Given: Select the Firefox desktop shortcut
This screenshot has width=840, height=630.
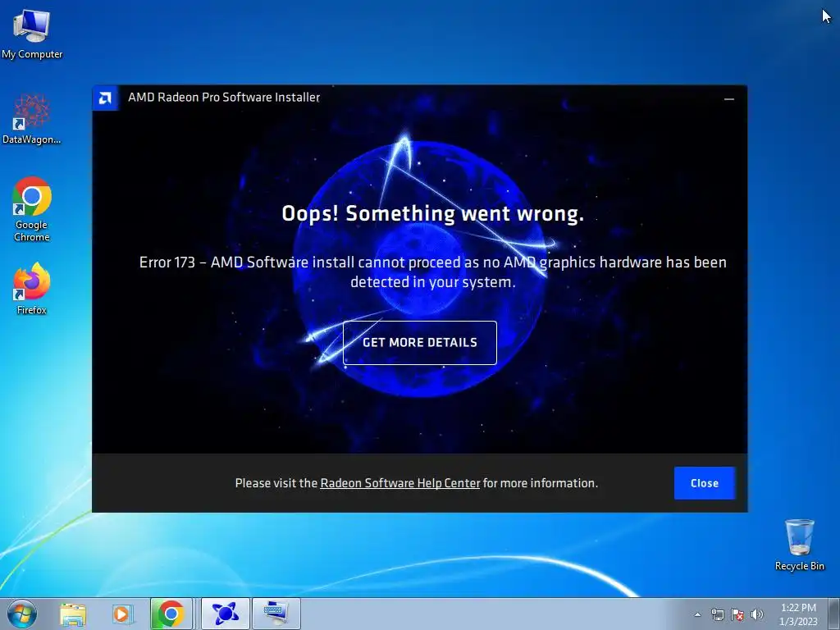Looking at the screenshot, I should coord(32,289).
